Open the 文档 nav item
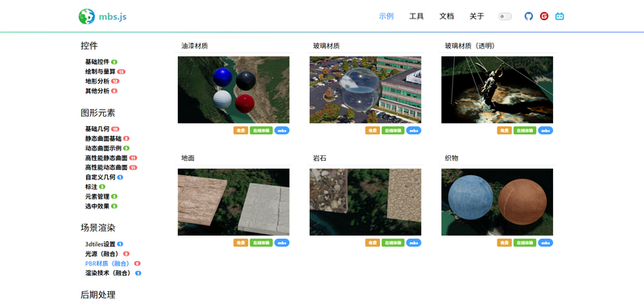Viewport: 644px width, 308px height. pos(447,16)
